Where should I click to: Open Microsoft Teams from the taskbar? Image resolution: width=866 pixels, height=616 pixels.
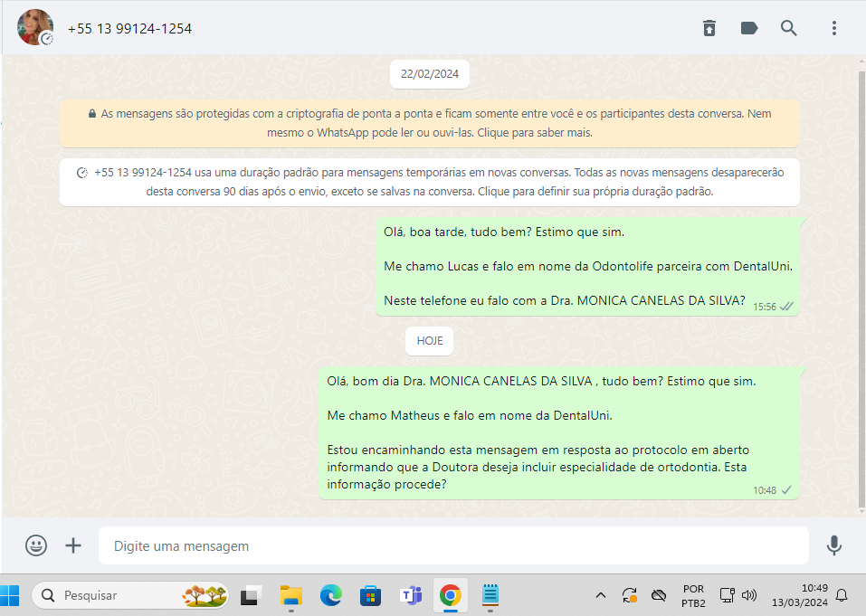(x=410, y=595)
